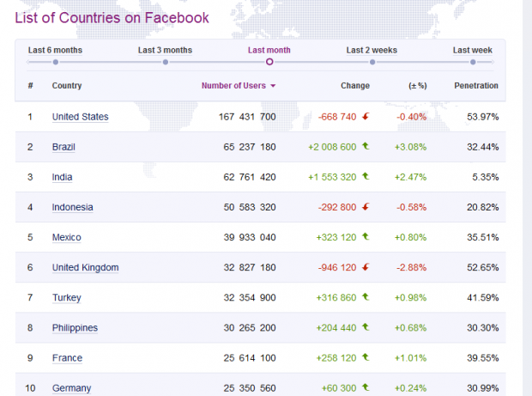Click the Change column header
The image size is (532, 396).
[354, 86]
